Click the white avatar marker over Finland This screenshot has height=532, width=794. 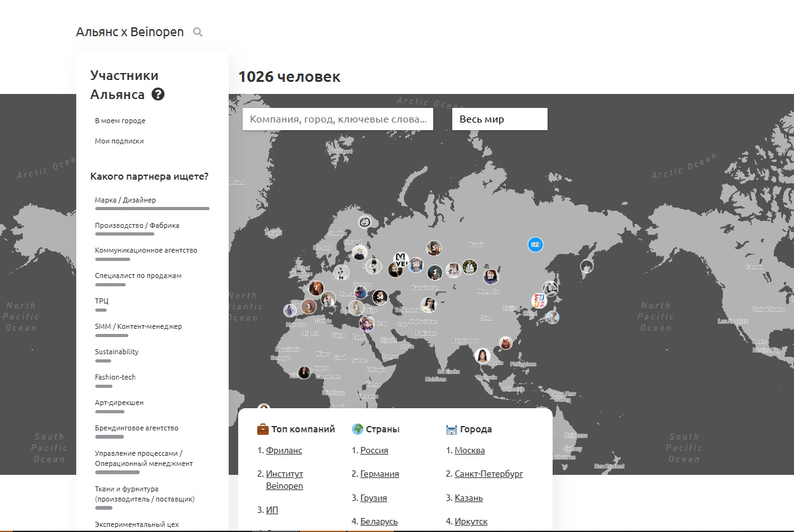coord(365,222)
